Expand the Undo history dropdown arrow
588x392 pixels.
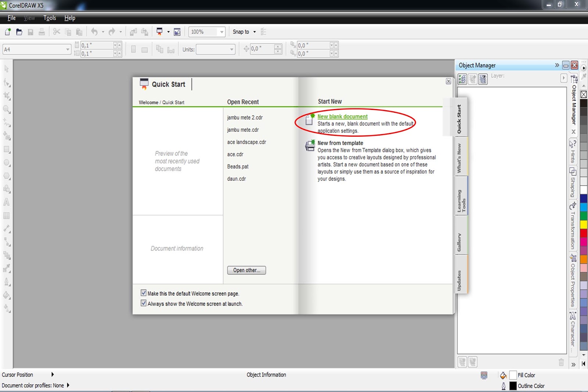103,32
